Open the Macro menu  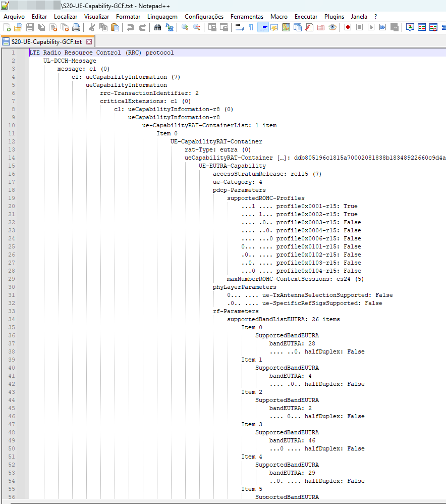(279, 17)
